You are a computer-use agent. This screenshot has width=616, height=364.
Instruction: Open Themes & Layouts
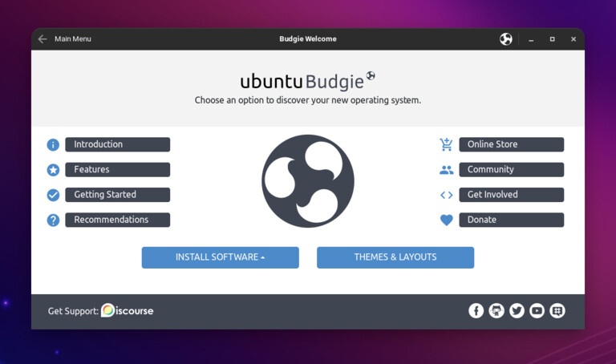[395, 257]
